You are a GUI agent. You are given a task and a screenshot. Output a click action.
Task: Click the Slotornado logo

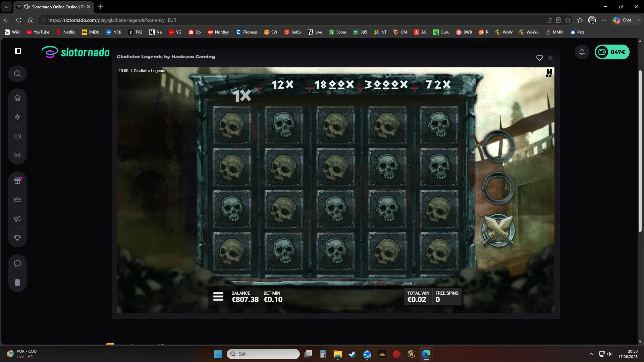click(76, 52)
